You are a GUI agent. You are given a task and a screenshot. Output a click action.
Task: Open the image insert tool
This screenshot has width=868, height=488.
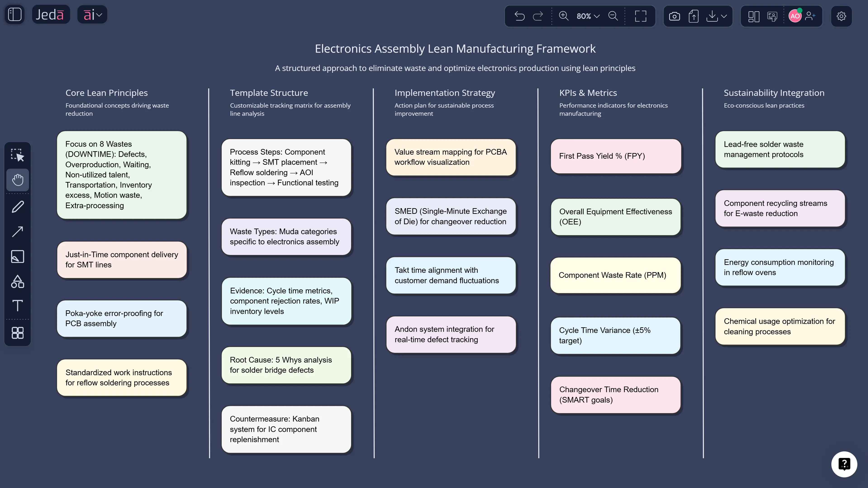coord(17,256)
